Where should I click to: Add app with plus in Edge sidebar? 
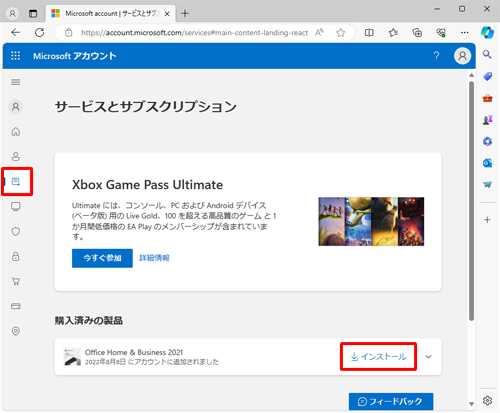tap(487, 220)
